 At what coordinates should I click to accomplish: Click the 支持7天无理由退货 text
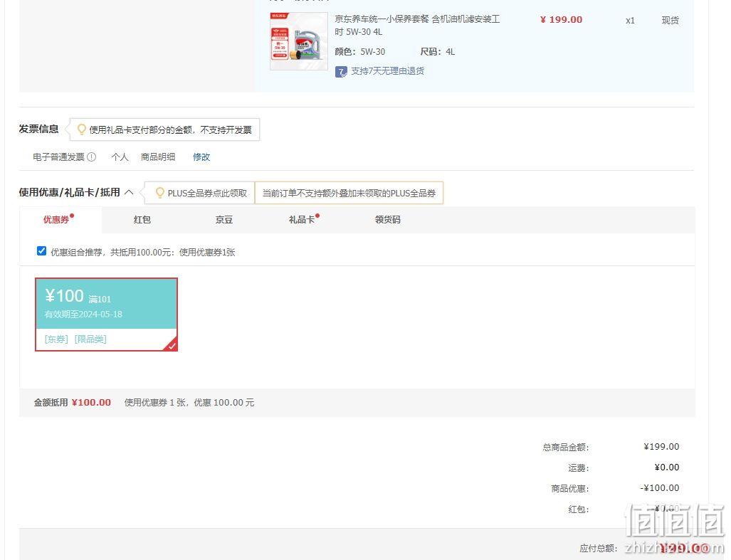(x=387, y=71)
